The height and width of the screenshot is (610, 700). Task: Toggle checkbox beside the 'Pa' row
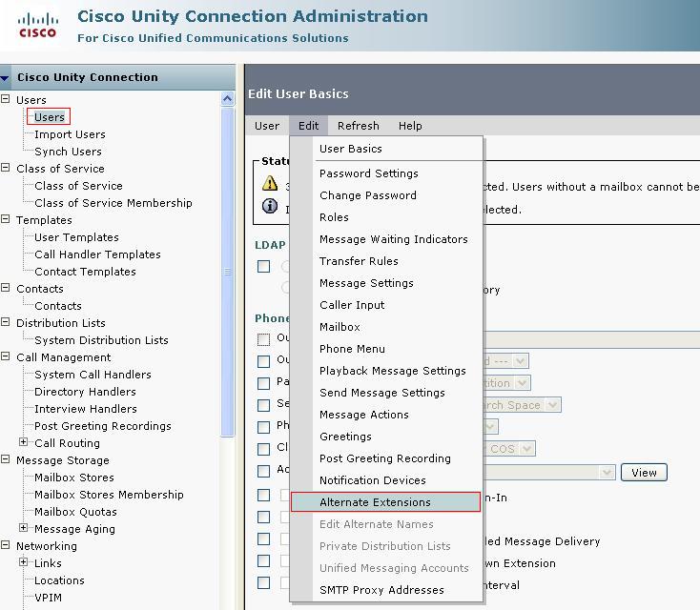pos(264,383)
